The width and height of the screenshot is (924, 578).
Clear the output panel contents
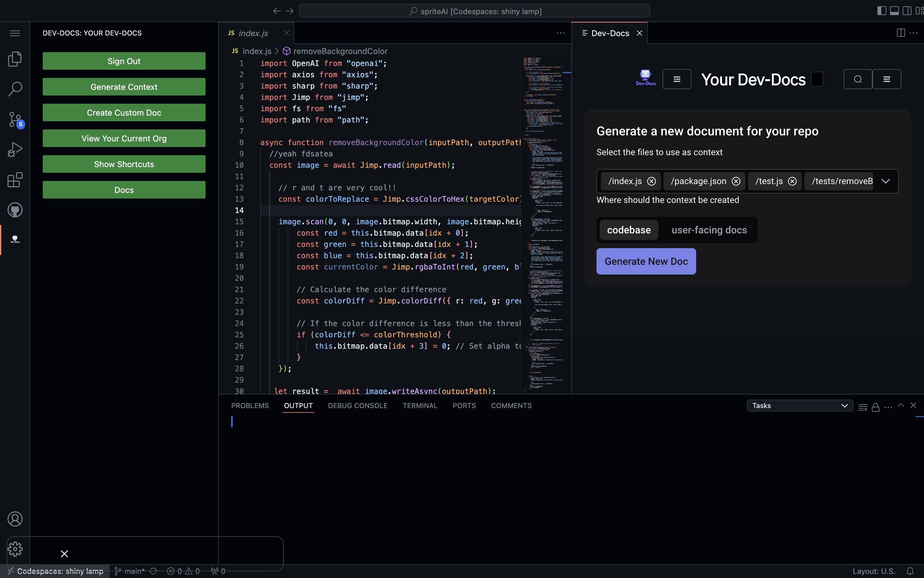coord(863,407)
